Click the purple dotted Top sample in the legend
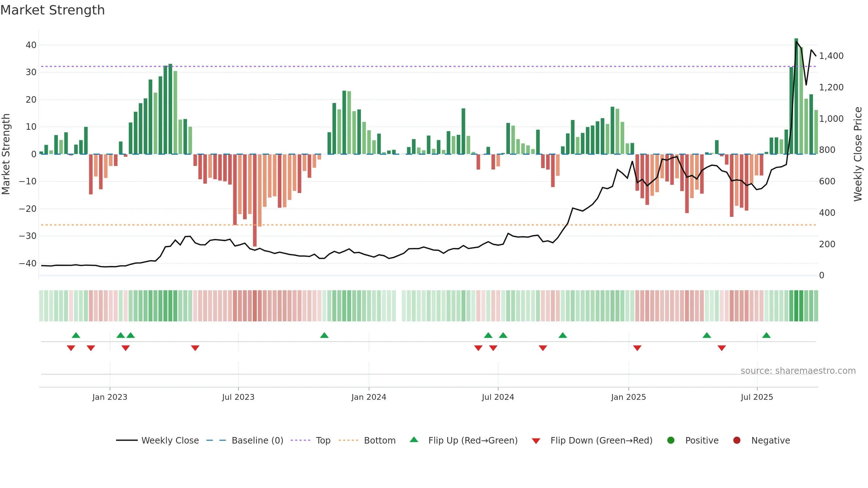This screenshot has height=488, width=868. 301,440
